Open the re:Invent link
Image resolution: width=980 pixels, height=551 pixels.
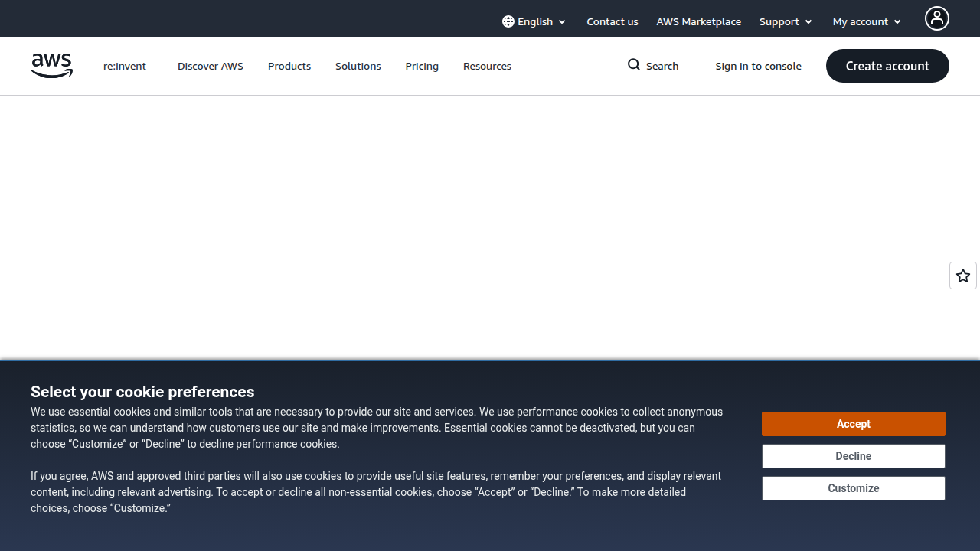125,66
